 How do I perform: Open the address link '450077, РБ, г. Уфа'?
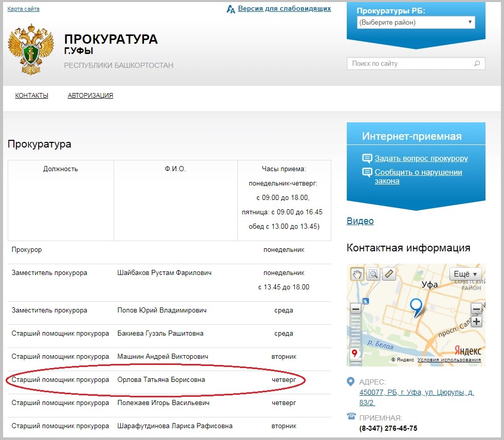click(x=417, y=397)
